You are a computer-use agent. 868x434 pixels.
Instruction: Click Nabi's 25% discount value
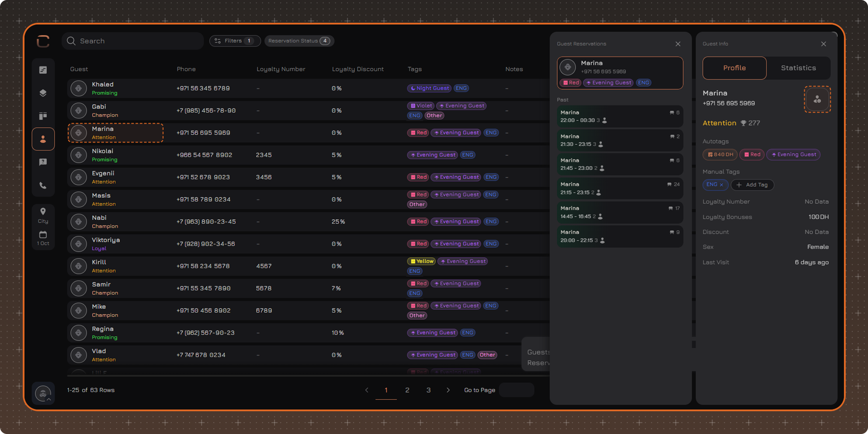tap(338, 222)
